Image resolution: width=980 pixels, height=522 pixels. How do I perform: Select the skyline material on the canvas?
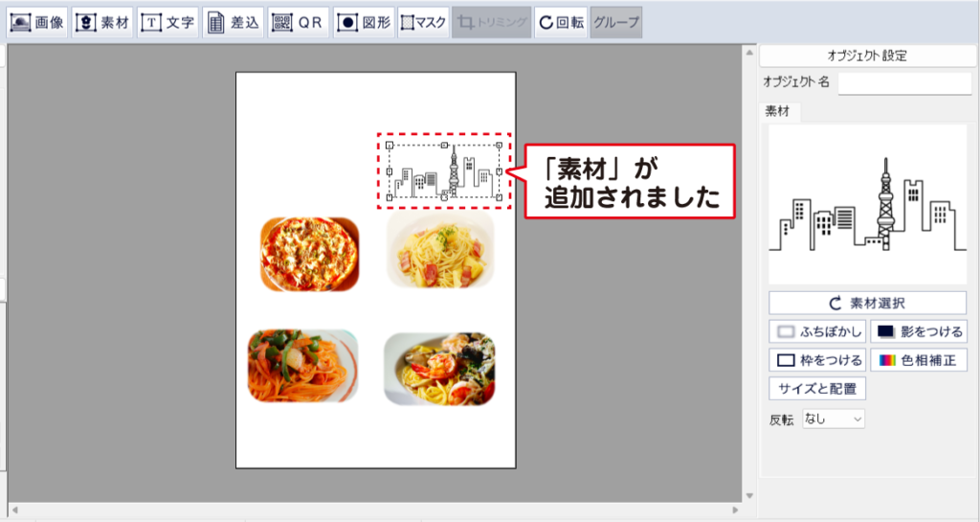[x=444, y=171]
